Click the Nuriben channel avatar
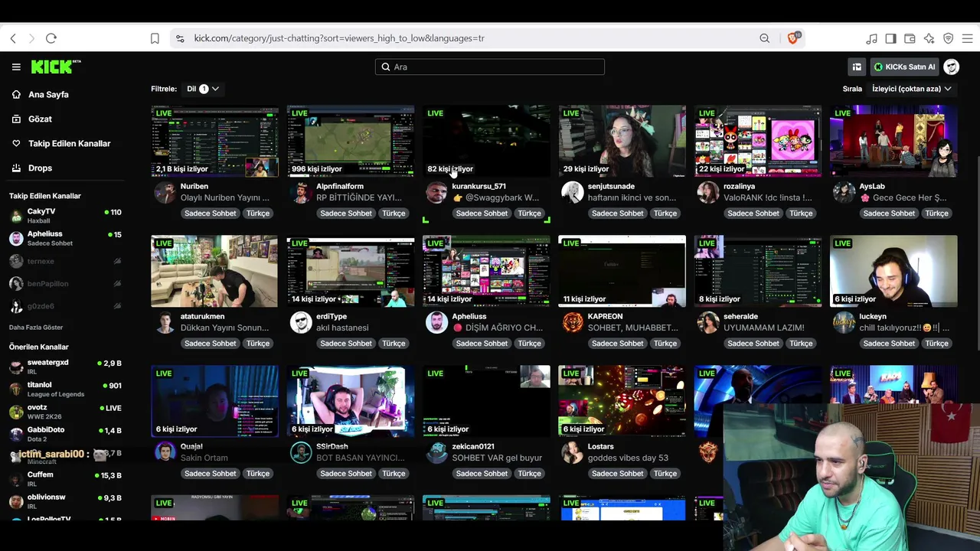 point(165,192)
